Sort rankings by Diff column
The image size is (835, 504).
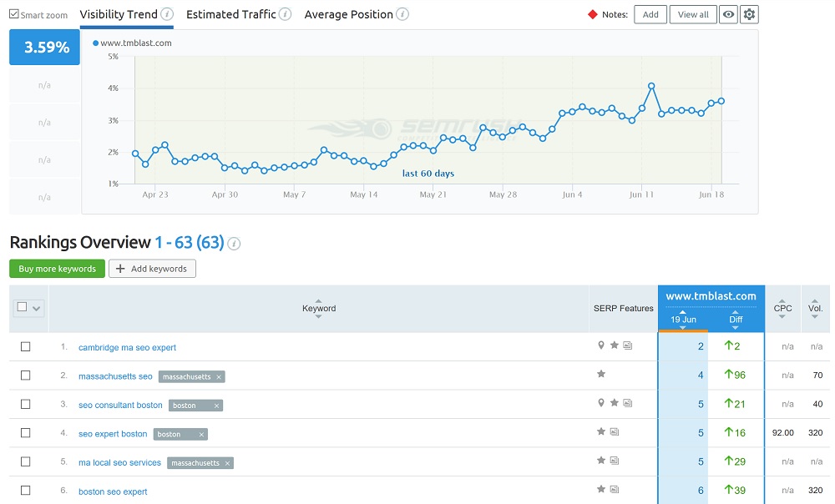pos(736,320)
